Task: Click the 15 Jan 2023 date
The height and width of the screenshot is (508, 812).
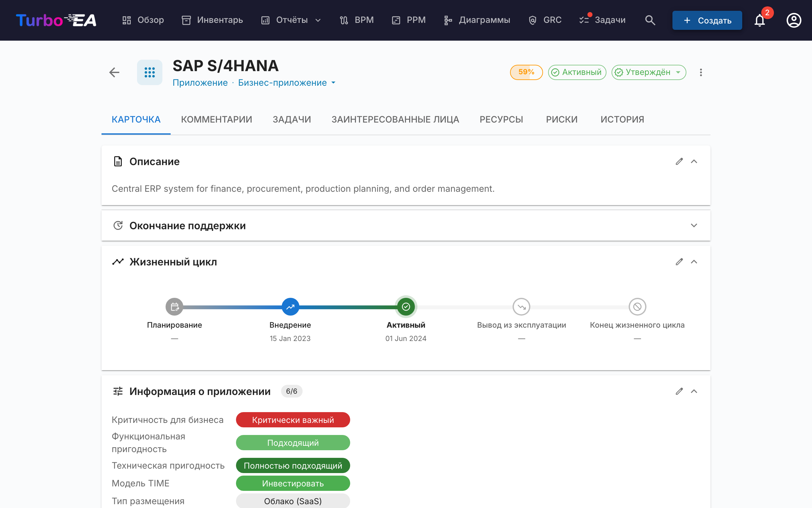Action: [x=290, y=338]
